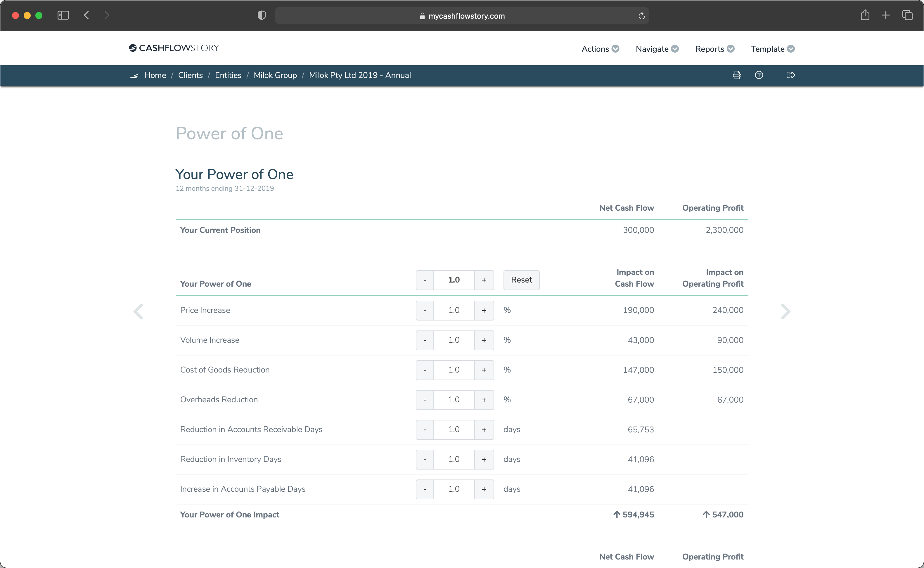The image size is (924, 568).
Task: Click the plus stepper for Price Increase
Action: (x=484, y=310)
